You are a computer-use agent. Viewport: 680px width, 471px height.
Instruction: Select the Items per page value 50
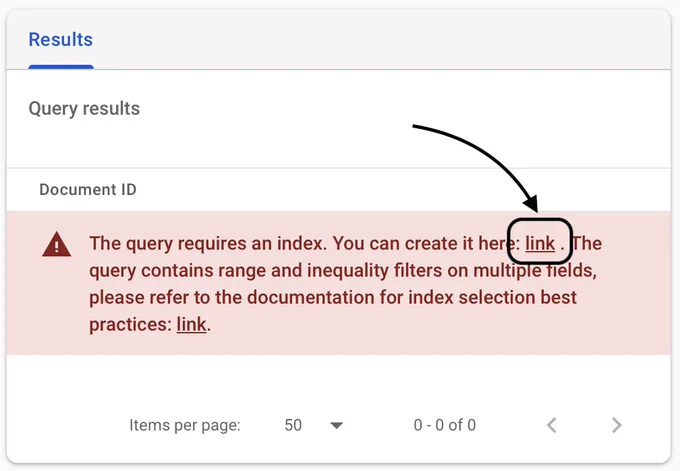point(293,425)
